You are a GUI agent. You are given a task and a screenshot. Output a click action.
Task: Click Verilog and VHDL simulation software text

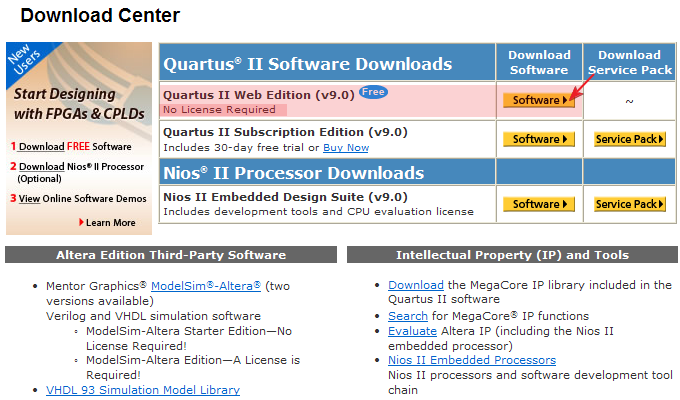(154, 316)
